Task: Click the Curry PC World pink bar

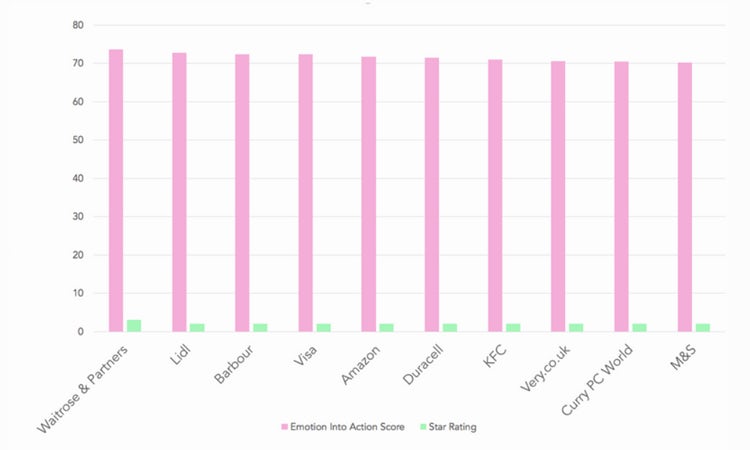Action: tap(621, 197)
